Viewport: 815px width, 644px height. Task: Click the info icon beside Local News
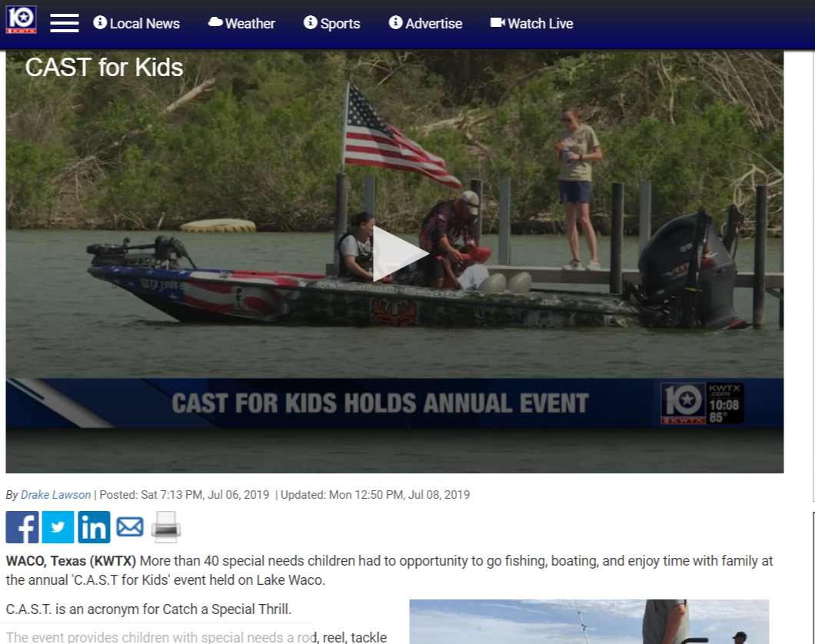tap(100, 22)
